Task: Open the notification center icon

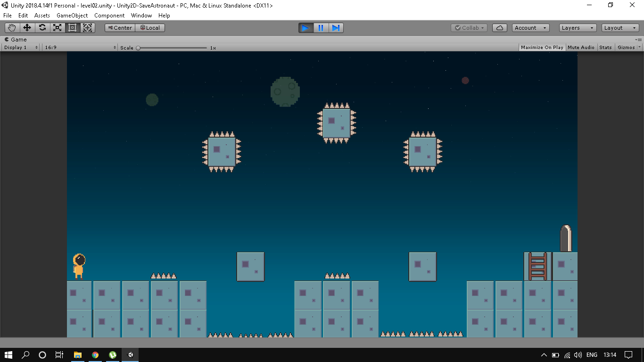Action: tap(628, 354)
